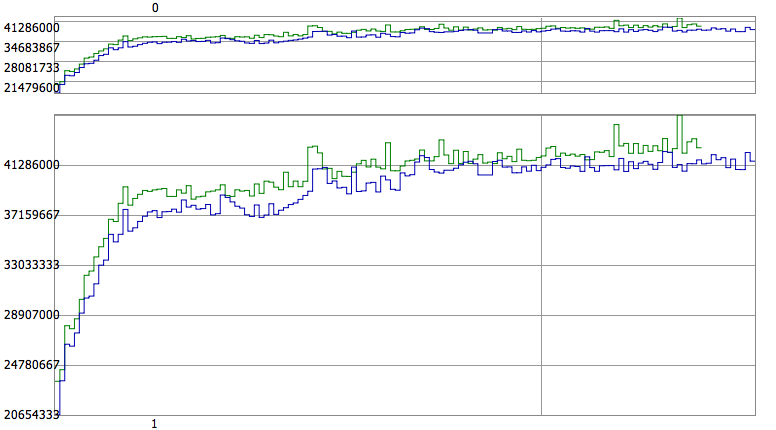Viewport: 776px width, 430px height.
Task: Select the 41286000 axis label in upper chart
Action: tap(31, 28)
